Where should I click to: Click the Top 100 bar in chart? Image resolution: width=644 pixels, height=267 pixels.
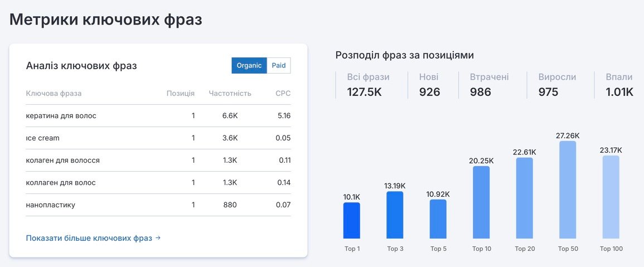click(611, 197)
